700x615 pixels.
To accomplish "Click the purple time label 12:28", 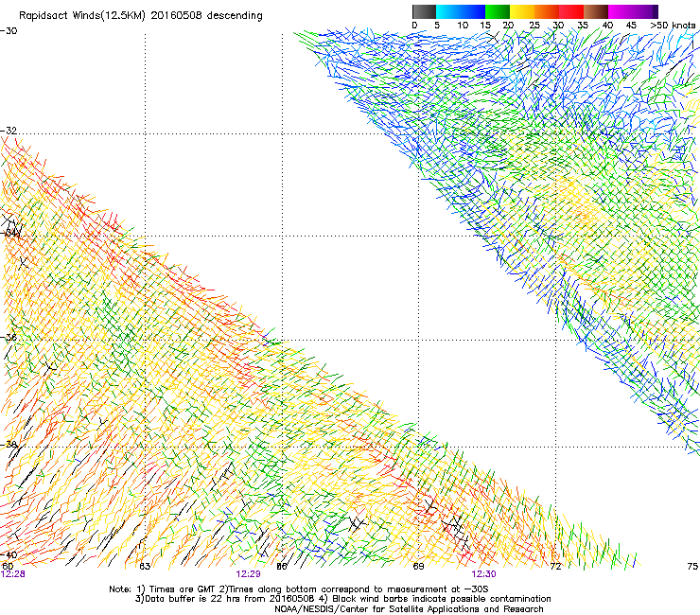I will coord(13,574).
